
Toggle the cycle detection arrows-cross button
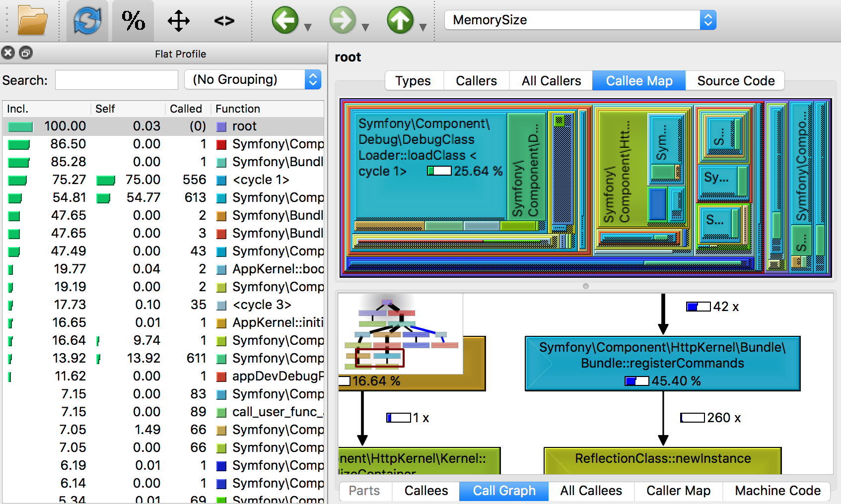178,21
